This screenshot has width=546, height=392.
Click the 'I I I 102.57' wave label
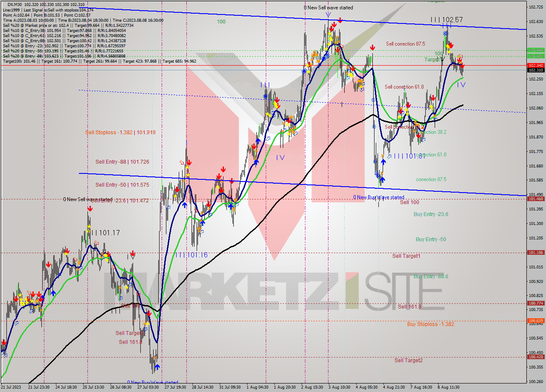pyautogui.click(x=447, y=20)
